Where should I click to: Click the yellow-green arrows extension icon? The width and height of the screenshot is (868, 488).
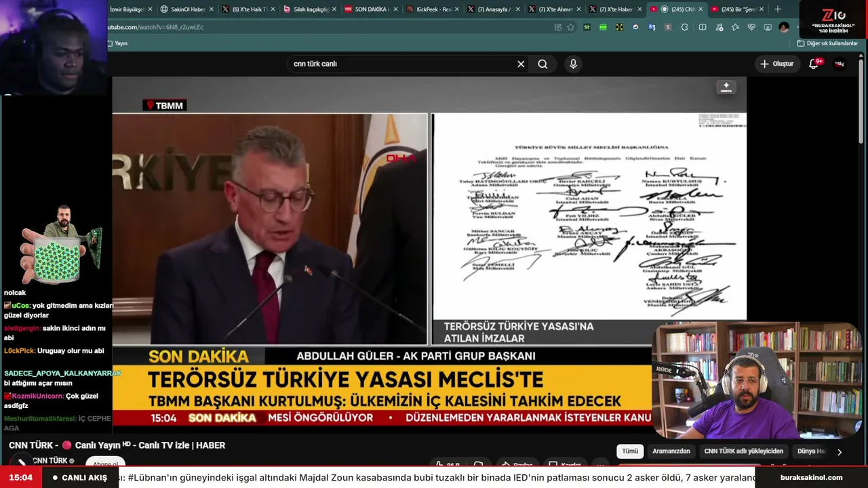(619, 27)
